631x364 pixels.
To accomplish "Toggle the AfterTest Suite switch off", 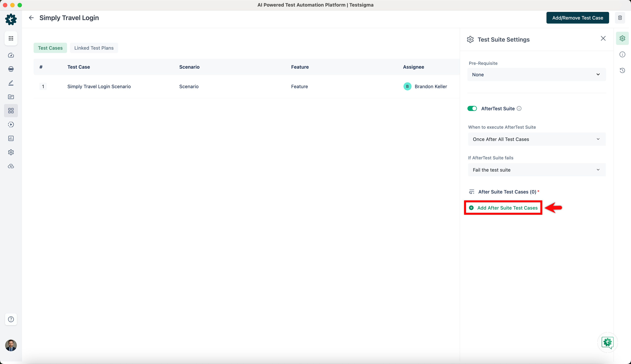I will [x=472, y=108].
